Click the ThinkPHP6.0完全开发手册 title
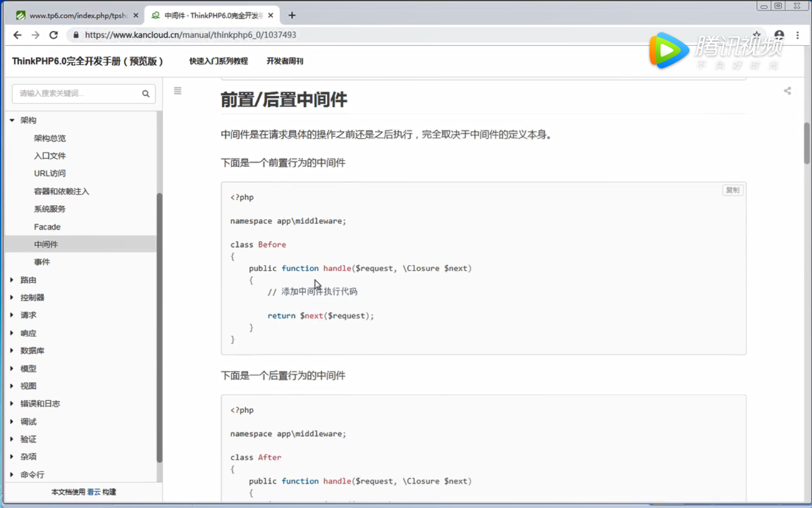The height and width of the screenshot is (508, 812). 87,61
